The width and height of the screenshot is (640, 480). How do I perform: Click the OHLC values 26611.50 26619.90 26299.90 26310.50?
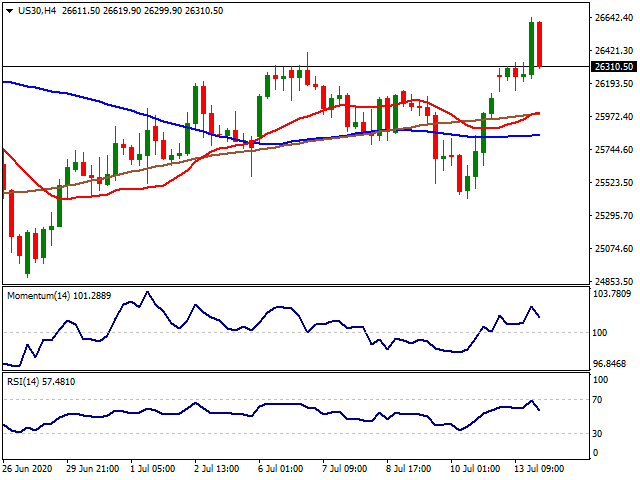click(142, 11)
